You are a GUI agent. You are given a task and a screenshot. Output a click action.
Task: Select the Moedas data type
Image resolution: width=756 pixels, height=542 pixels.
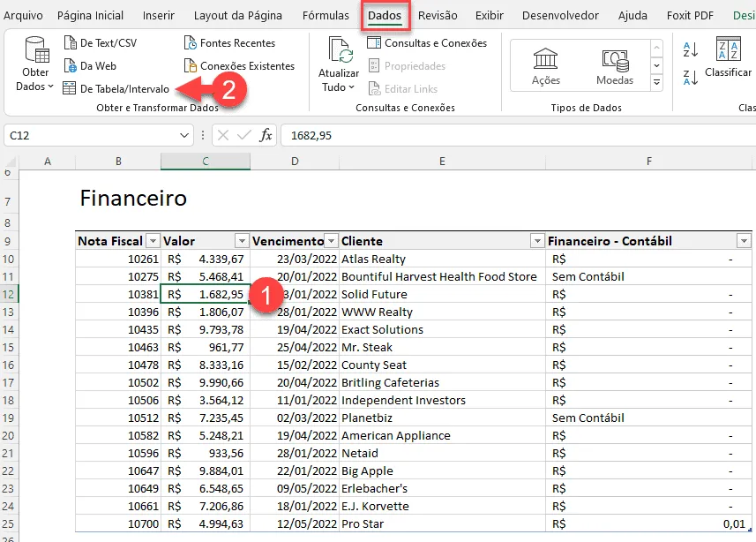click(615, 66)
